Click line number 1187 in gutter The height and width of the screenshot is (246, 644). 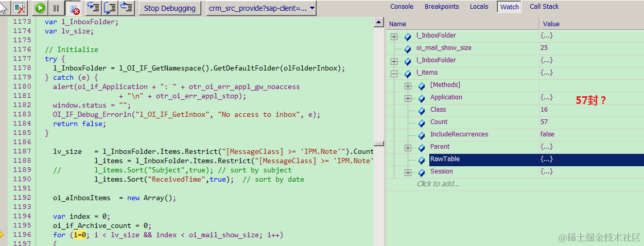22,151
